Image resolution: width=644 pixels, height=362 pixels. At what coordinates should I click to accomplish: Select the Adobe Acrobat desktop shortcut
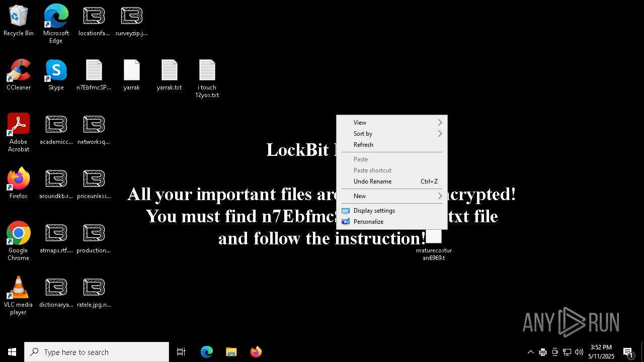tap(19, 133)
